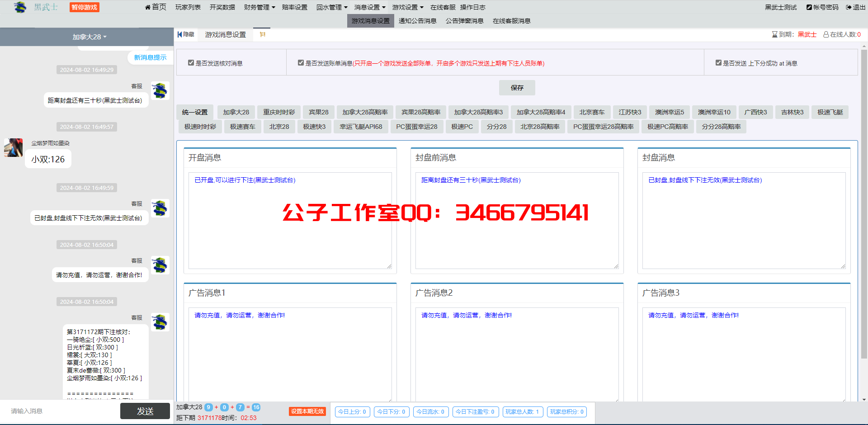Click lottery result ball 16
The image size is (868, 425).
click(x=256, y=407)
